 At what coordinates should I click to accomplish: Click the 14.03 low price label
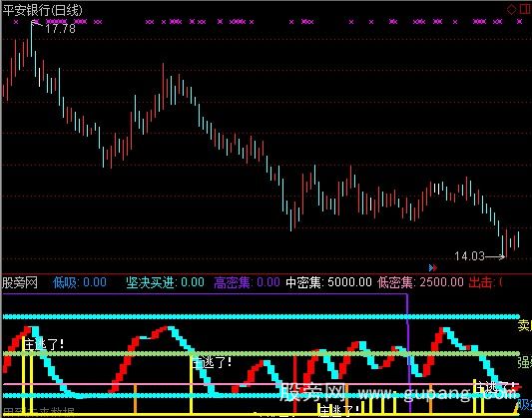pos(469,256)
